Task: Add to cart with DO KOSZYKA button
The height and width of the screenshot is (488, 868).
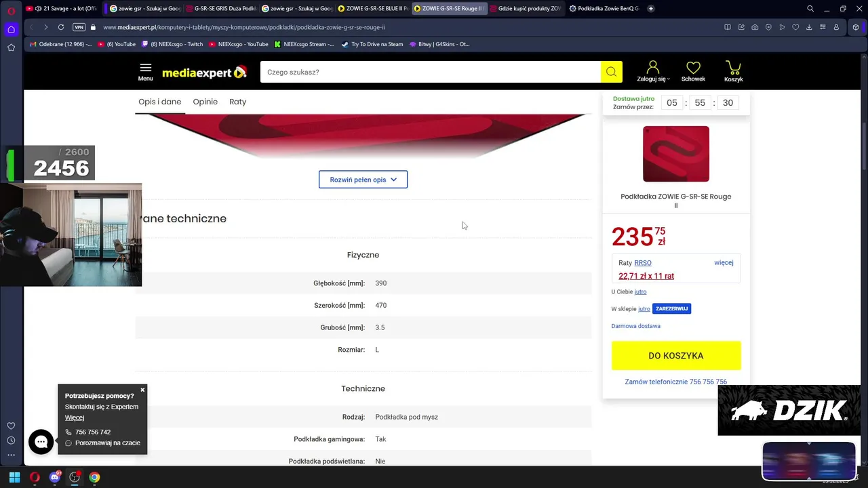Action: point(676,356)
